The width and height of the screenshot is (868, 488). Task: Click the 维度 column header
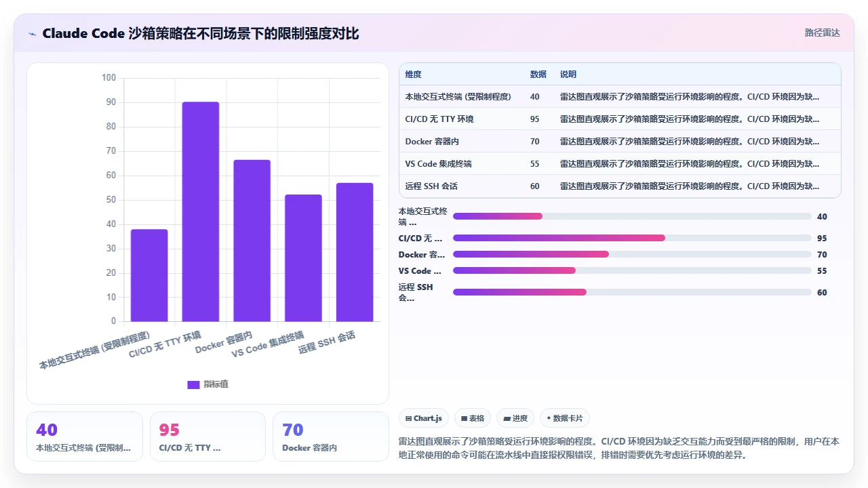click(x=413, y=75)
